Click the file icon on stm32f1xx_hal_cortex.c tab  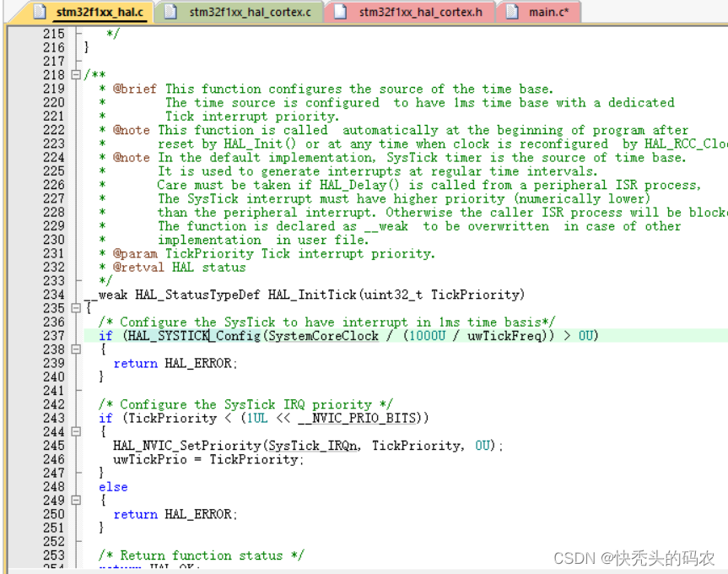(169, 13)
